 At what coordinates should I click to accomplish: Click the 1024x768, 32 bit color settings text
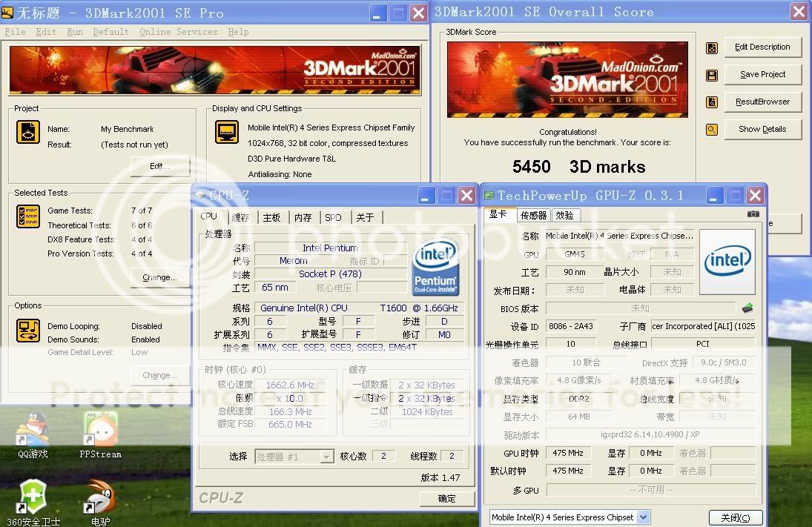pyautogui.click(x=328, y=143)
